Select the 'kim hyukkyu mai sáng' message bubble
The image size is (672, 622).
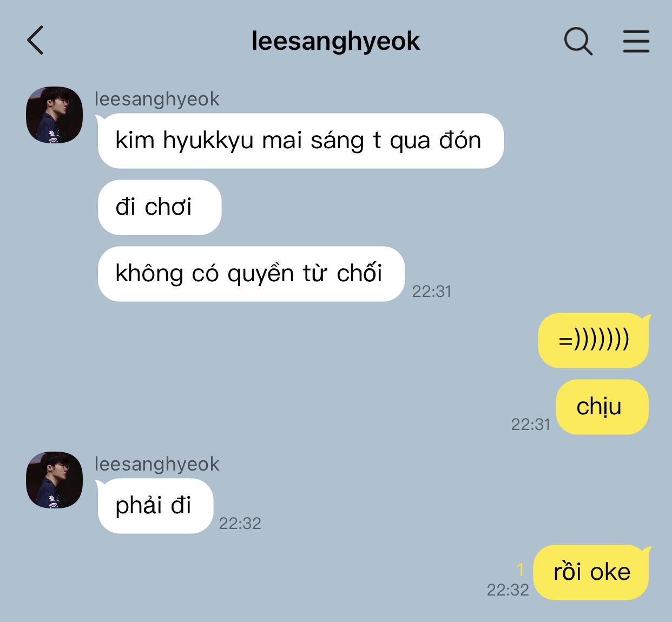(x=300, y=141)
